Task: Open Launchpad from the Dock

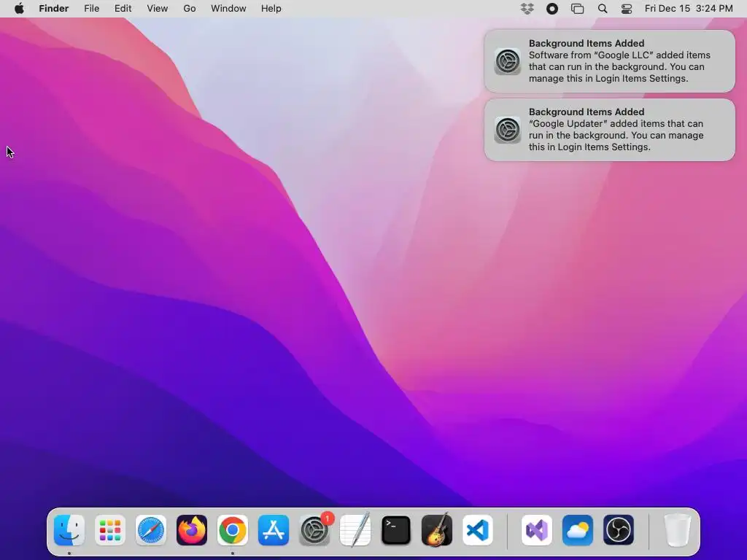Action: point(110,530)
